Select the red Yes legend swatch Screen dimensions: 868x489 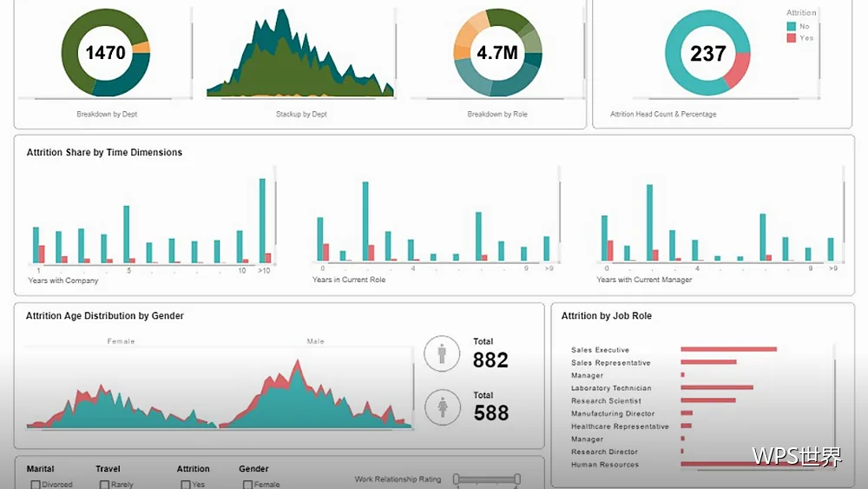tap(791, 37)
